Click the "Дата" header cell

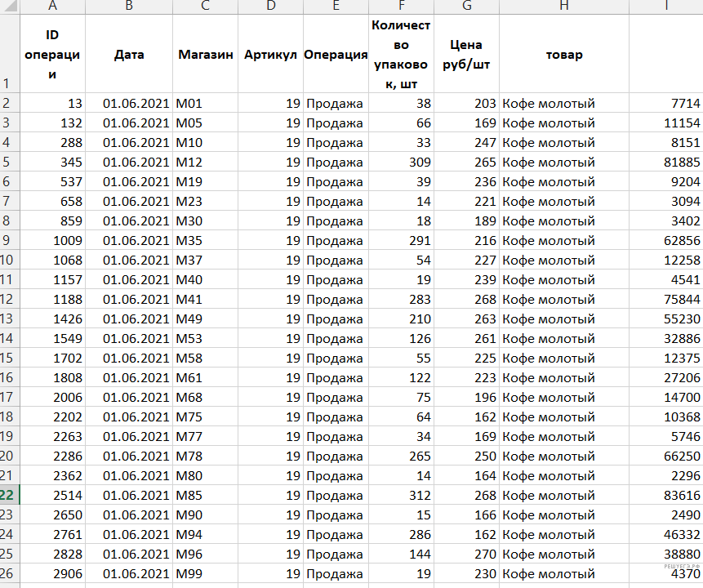point(129,55)
